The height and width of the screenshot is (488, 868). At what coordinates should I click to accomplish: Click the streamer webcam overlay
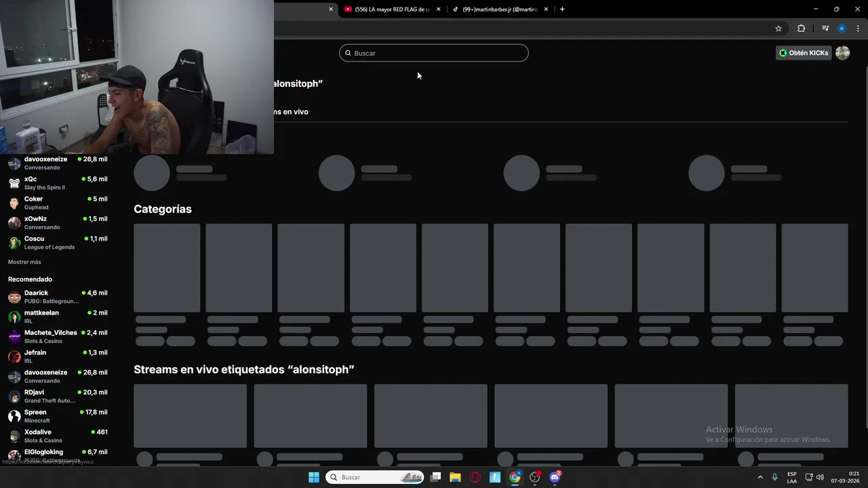point(137,77)
